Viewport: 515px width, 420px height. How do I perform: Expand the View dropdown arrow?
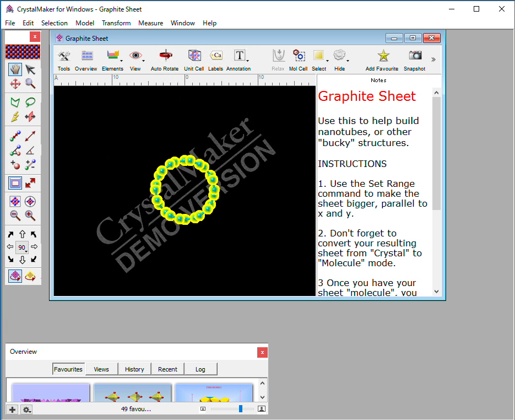click(x=144, y=61)
